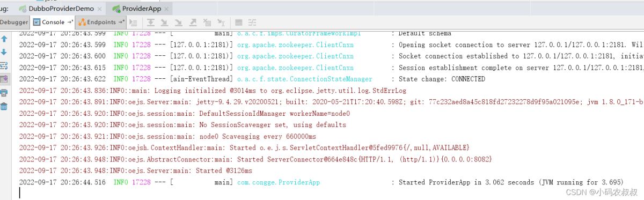The image size is (644, 200).
Task: Toggle Scroll to End of console
Action: click(4, 79)
